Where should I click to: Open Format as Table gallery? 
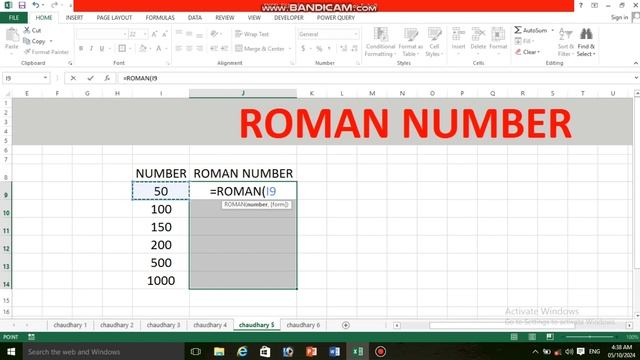click(410, 42)
